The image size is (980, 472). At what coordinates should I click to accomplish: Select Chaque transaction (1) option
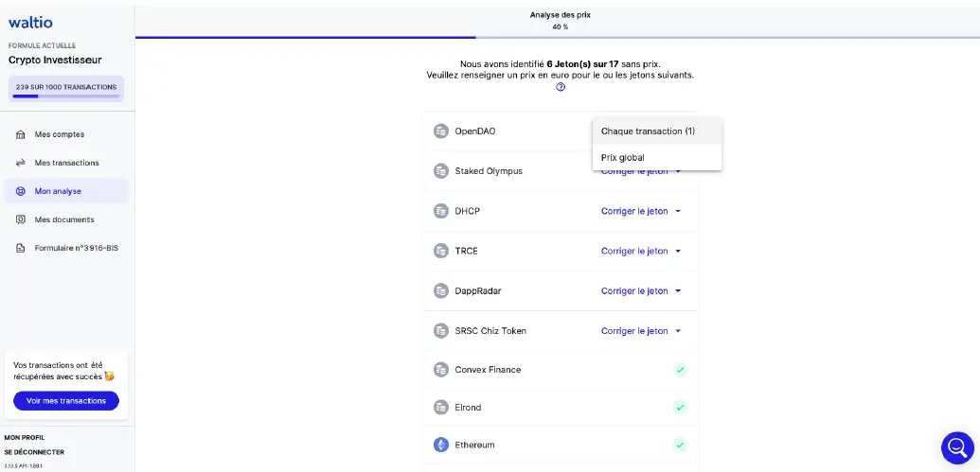pyautogui.click(x=648, y=131)
